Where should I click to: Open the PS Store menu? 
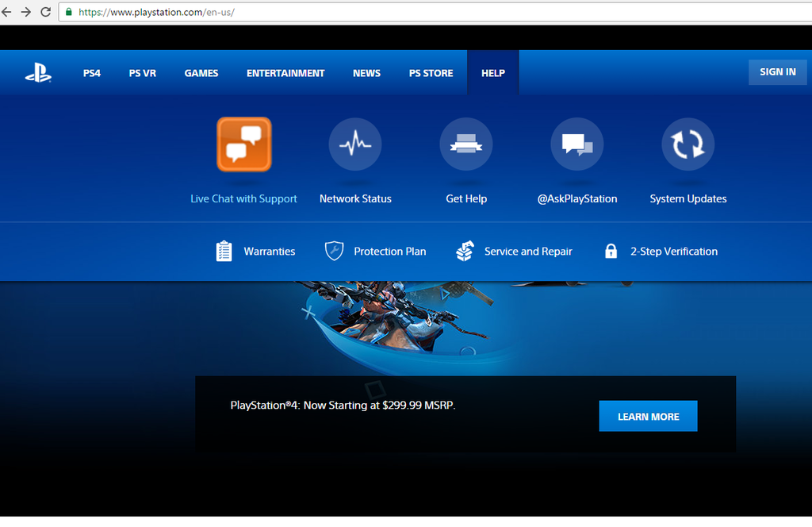point(431,73)
